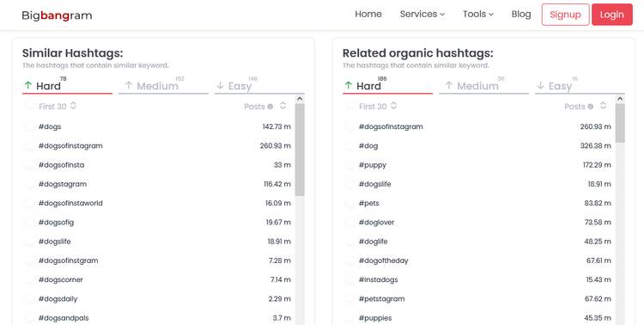Click scroll-up arrow in Similar Hashtags list

click(300, 99)
